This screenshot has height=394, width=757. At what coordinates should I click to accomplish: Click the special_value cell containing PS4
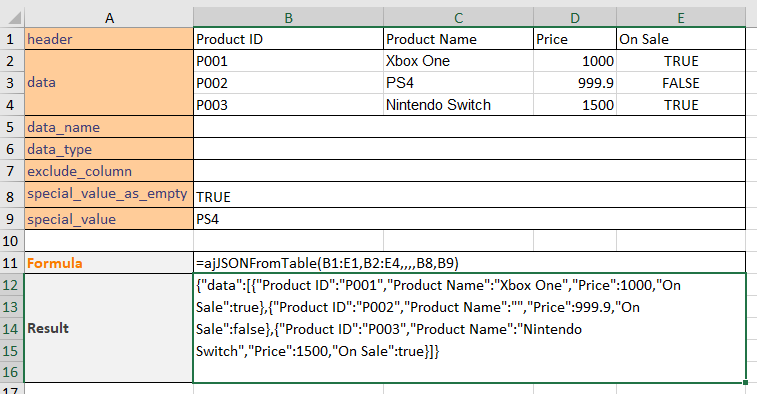click(469, 219)
